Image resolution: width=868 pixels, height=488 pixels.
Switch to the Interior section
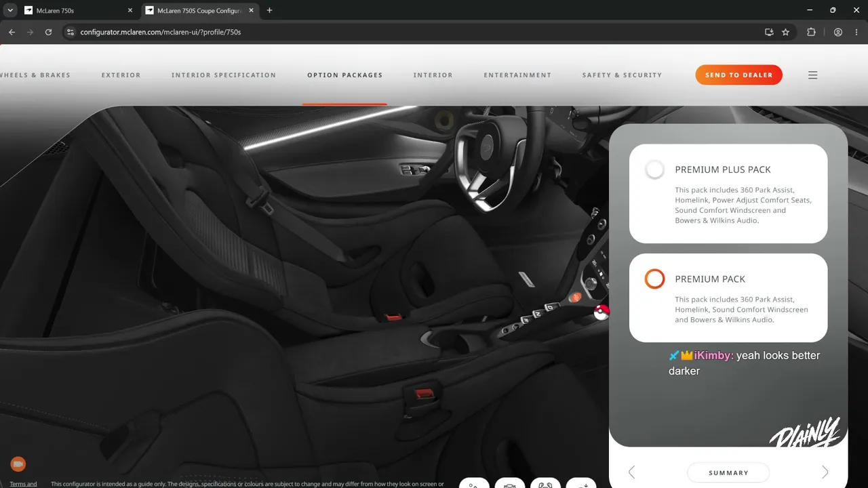tap(433, 75)
